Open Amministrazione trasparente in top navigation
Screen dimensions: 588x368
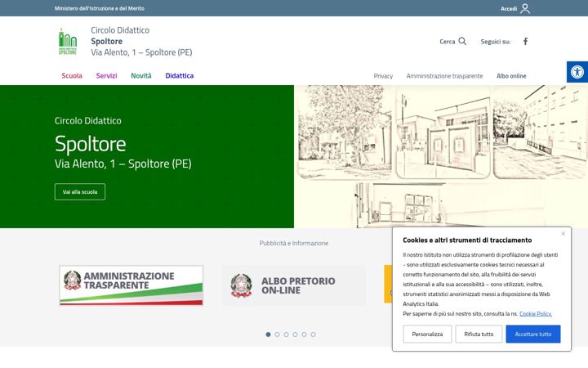(x=444, y=76)
